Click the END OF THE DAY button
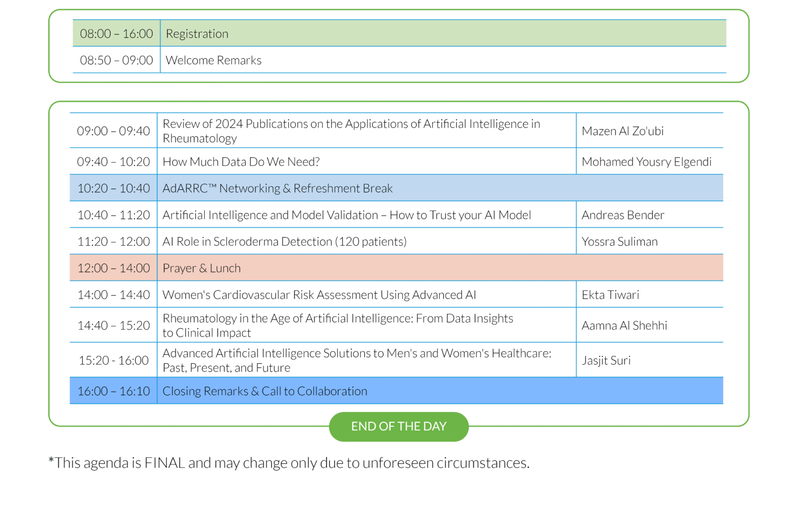798x532 pixels. (x=398, y=427)
